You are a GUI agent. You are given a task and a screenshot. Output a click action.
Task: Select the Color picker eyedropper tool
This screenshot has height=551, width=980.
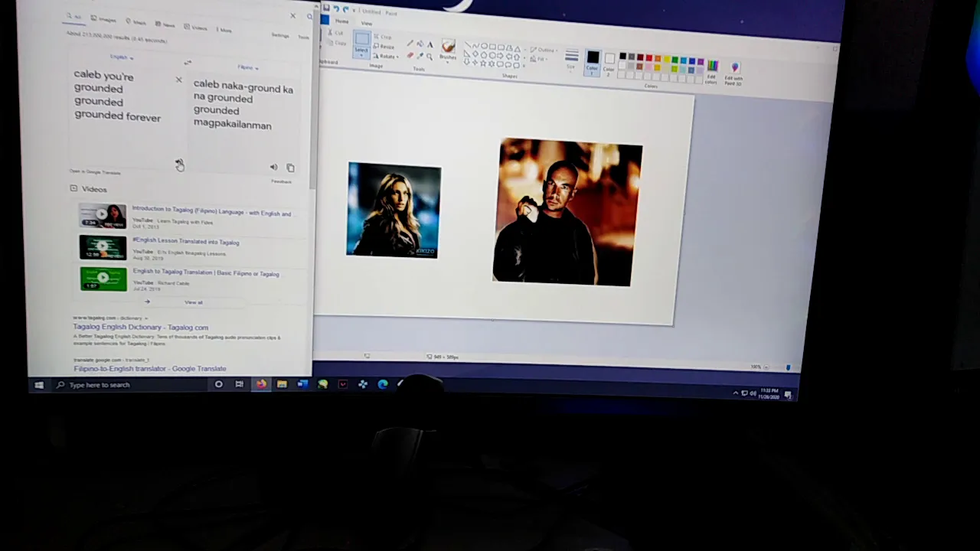point(420,56)
